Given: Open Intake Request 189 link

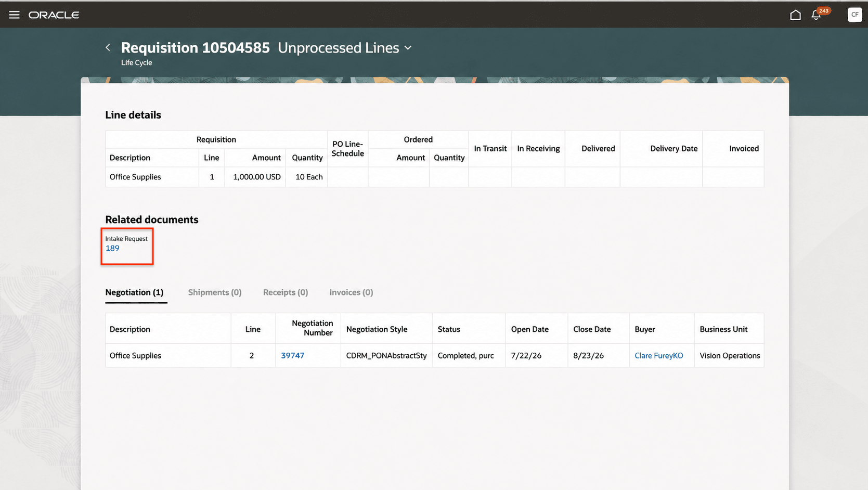Looking at the screenshot, I should pos(112,249).
